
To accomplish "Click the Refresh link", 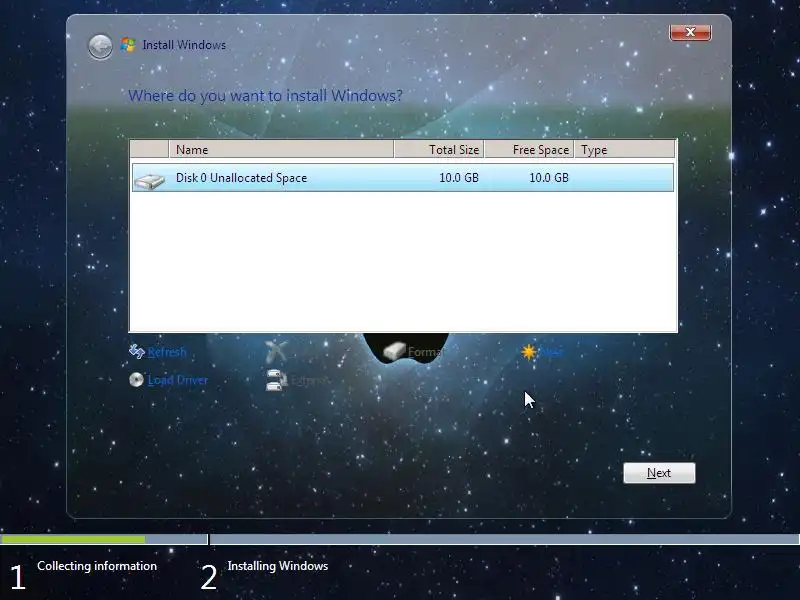I will tap(167, 352).
